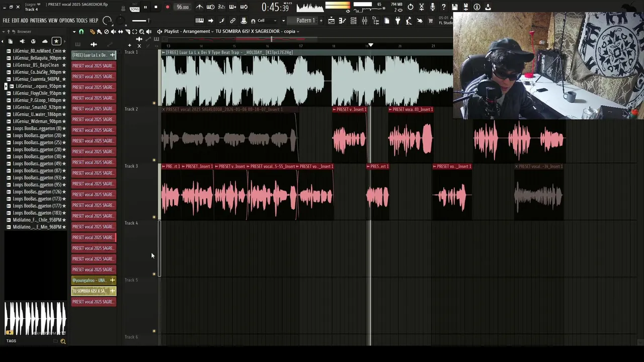This screenshot has height=362, width=644.
Task: Click the one-click audio recording microphone icon
Action: click(x=433, y=7)
